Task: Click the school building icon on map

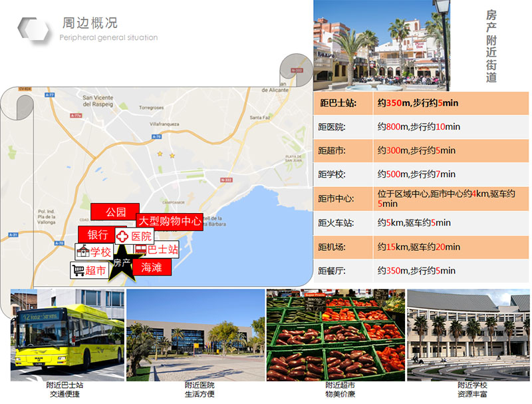Action: (82, 252)
